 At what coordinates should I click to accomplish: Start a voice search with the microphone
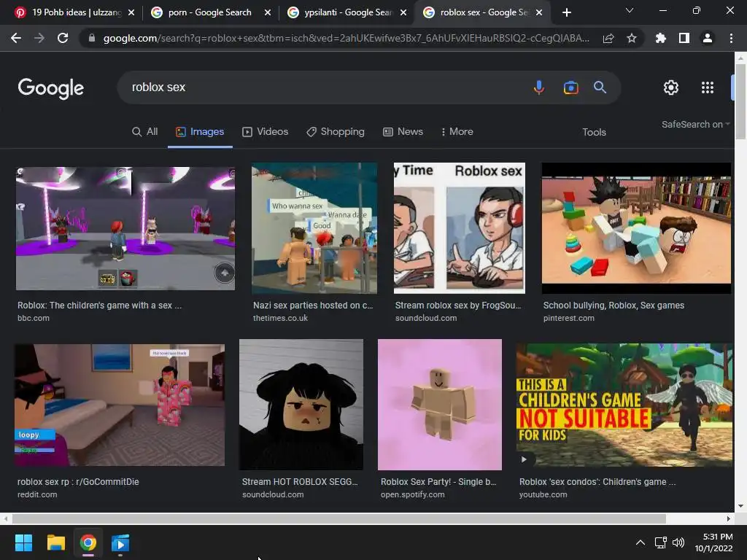(x=539, y=87)
